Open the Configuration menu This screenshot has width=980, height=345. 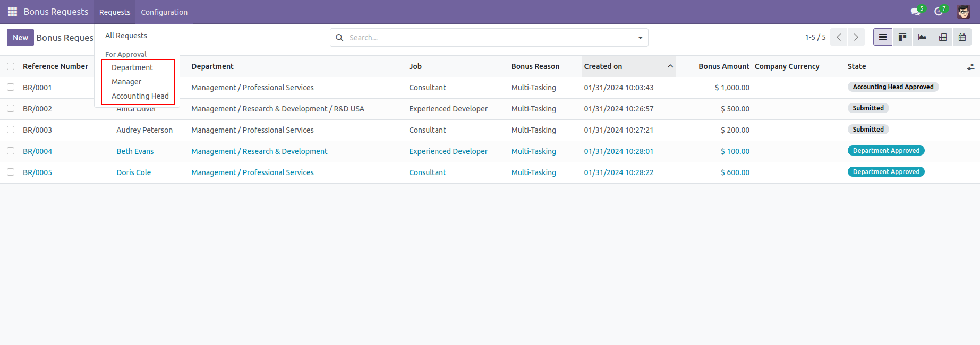click(x=164, y=12)
